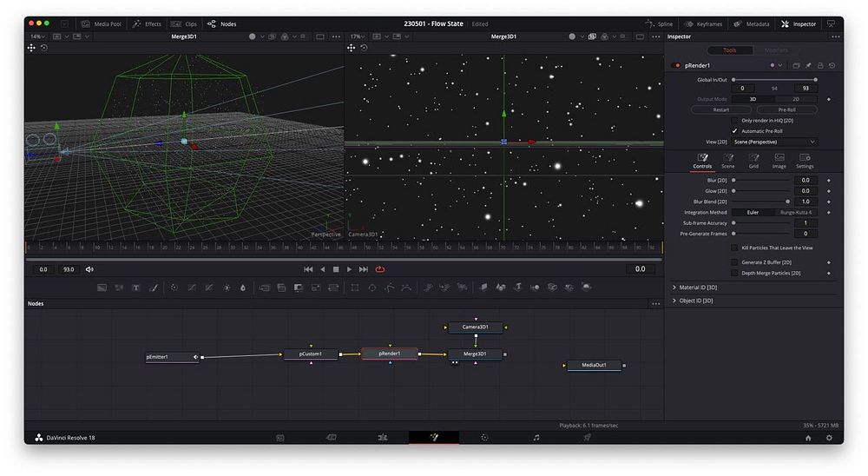Select the B-Spline mask tool
This screenshot has height=476, width=868.
(406, 288)
